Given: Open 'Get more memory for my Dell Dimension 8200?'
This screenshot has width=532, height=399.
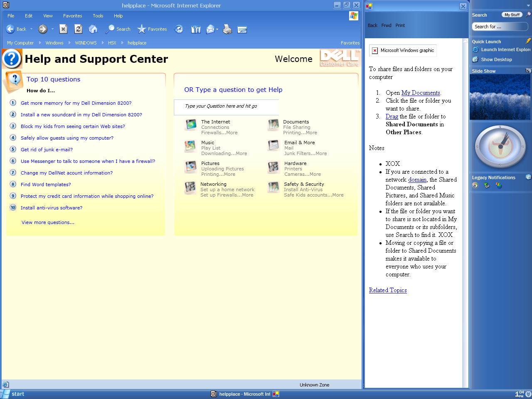Looking at the screenshot, I should (x=76, y=103).
